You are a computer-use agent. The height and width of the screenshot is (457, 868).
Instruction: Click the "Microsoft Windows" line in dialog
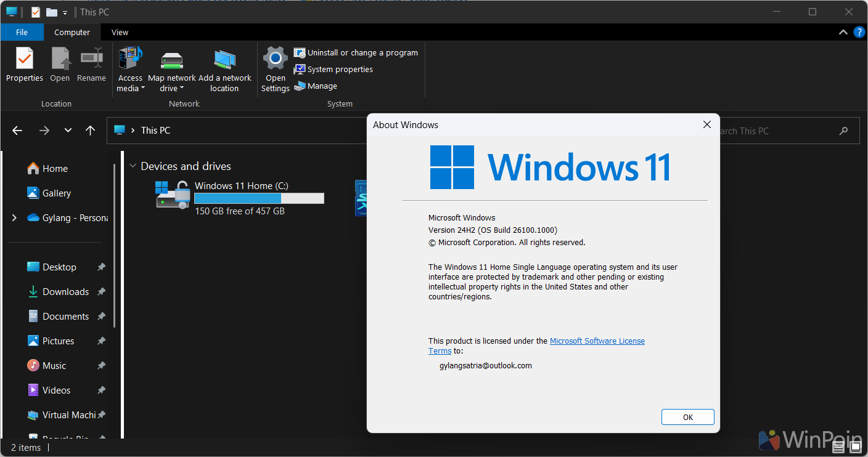[x=462, y=217]
